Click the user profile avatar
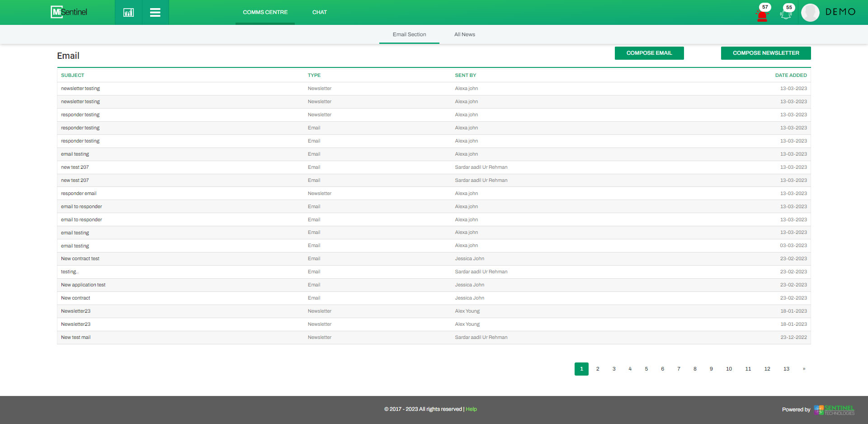The height and width of the screenshot is (424, 868). point(810,13)
